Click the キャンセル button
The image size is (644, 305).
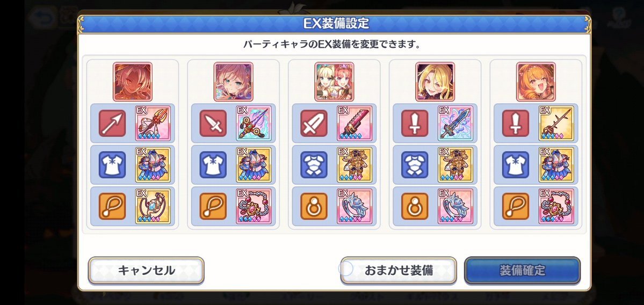[146, 271]
